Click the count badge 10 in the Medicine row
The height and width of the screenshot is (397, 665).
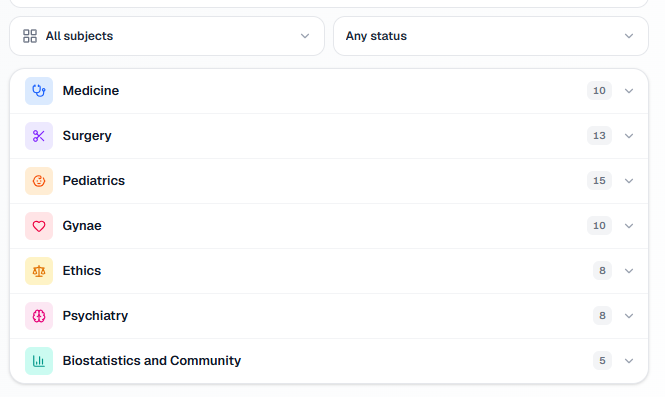click(x=599, y=91)
